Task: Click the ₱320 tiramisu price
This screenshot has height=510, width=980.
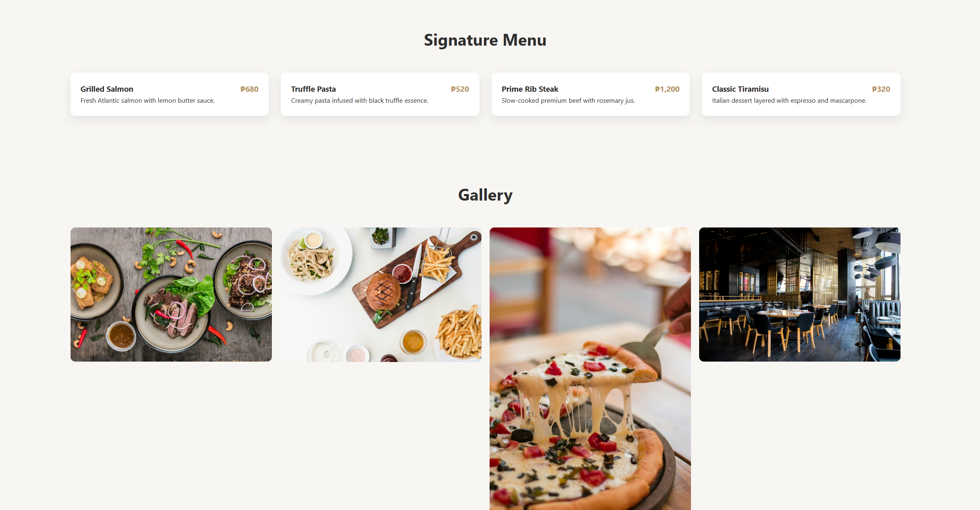Action: 881,89
